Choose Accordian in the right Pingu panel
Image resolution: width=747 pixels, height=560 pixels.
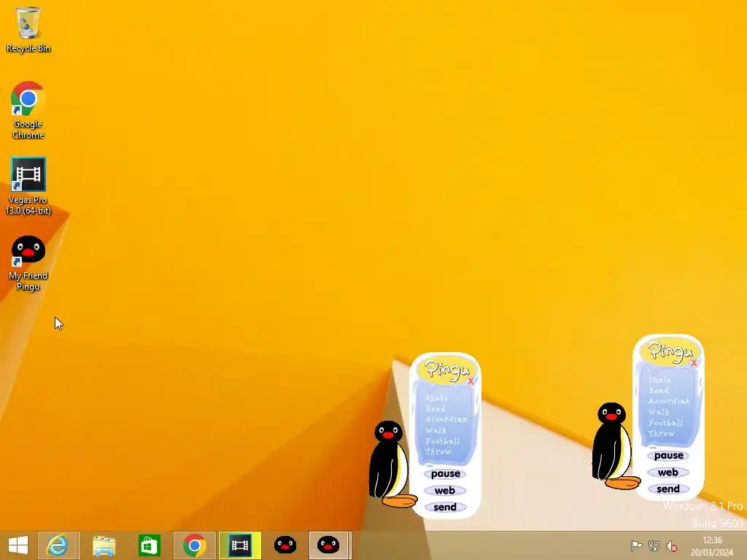pos(669,401)
